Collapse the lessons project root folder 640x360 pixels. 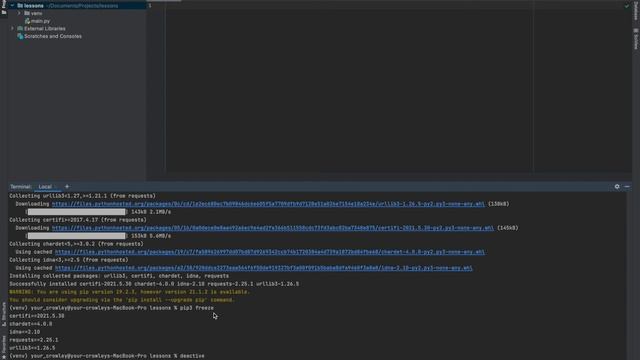point(12,6)
